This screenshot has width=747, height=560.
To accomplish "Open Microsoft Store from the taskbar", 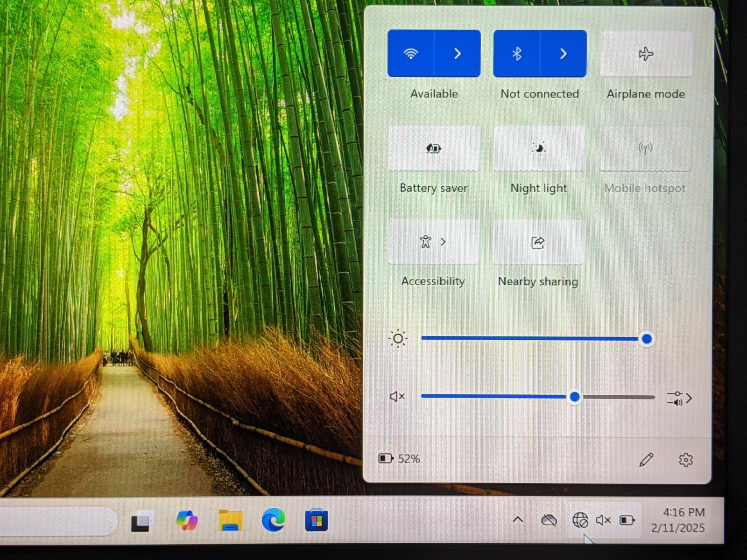I will pyautogui.click(x=317, y=520).
